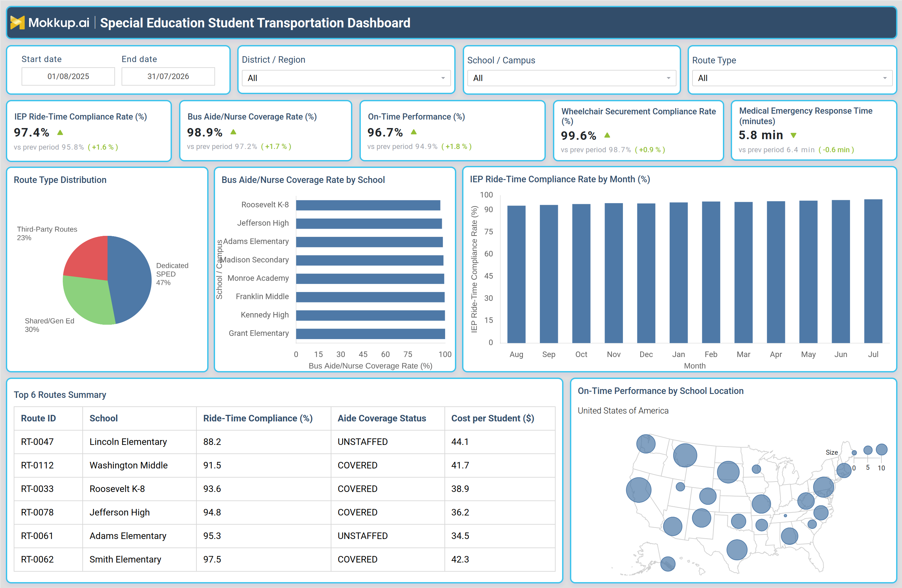Click the Start date input field
This screenshot has width=902, height=588.
pos(68,76)
